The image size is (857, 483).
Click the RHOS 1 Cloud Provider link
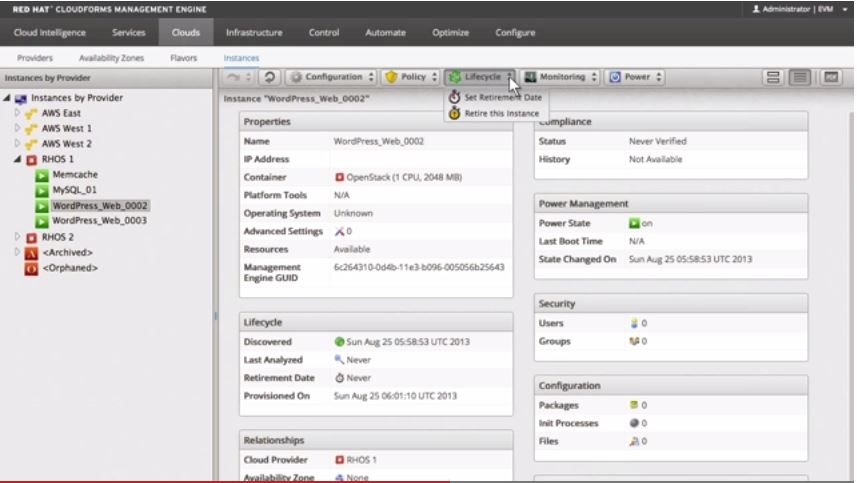point(361,460)
